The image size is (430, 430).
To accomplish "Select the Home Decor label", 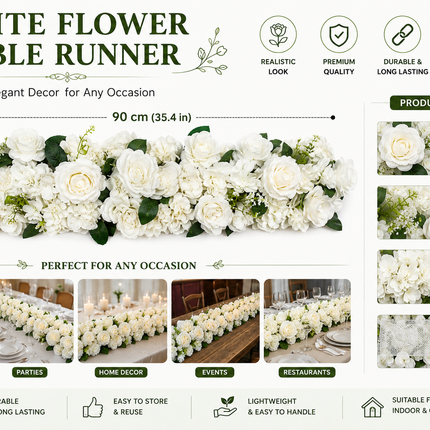I will point(121,372).
